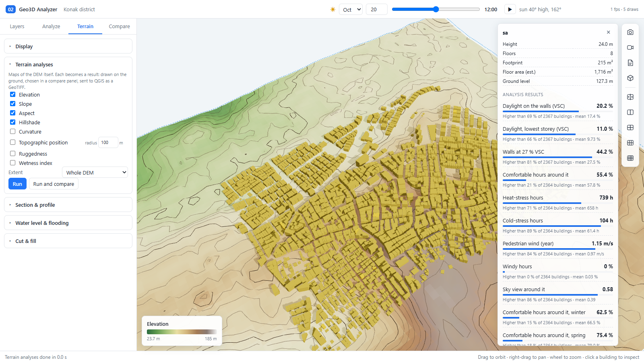Click the Footprint 215 m² row
644x362 pixels.
[558, 62]
